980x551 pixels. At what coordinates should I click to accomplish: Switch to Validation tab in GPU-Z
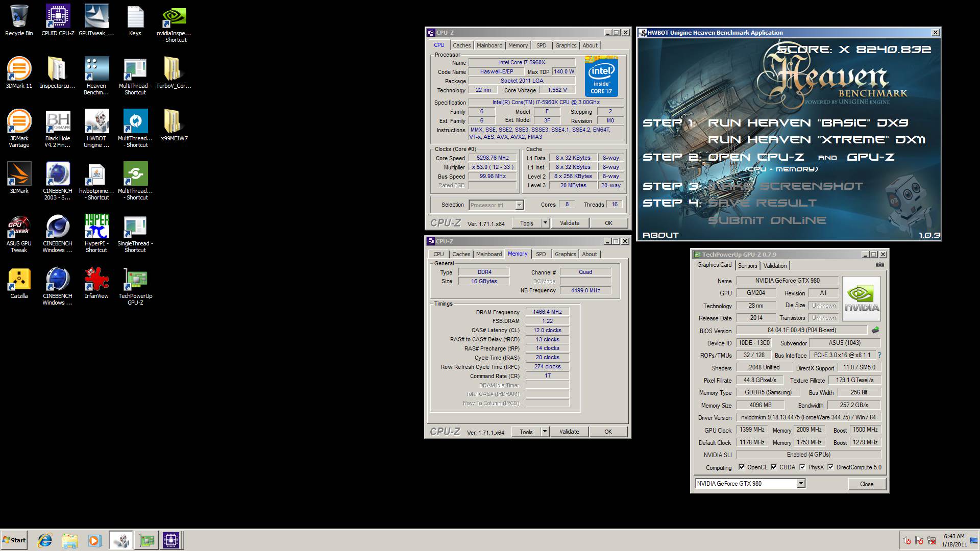775,266
